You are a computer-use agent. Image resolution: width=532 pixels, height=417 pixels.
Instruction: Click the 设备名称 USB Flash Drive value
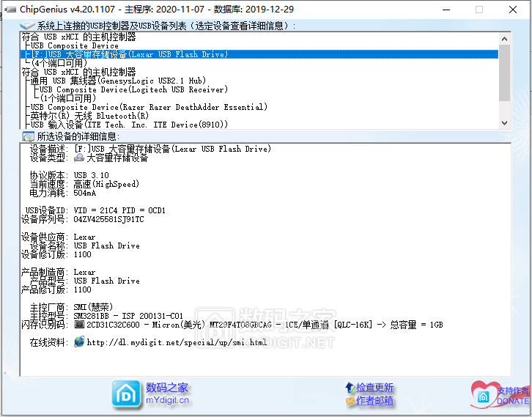pos(106,246)
